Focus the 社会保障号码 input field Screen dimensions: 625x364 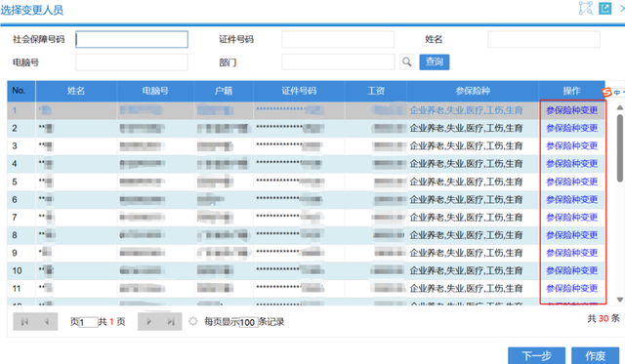[x=132, y=39]
